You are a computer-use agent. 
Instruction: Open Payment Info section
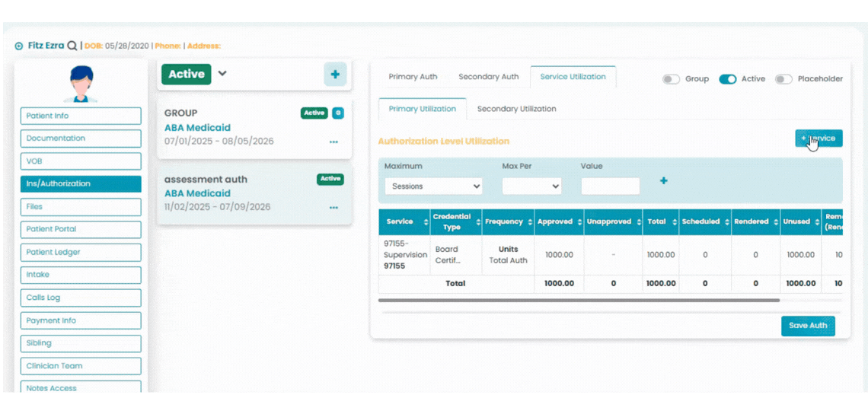click(81, 320)
